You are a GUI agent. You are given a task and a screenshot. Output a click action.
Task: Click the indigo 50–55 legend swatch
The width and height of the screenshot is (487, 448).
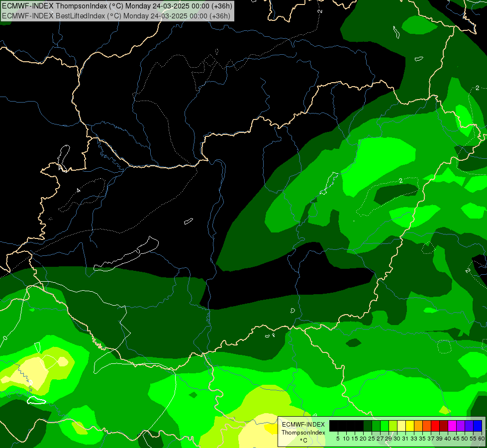coord(469,426)
